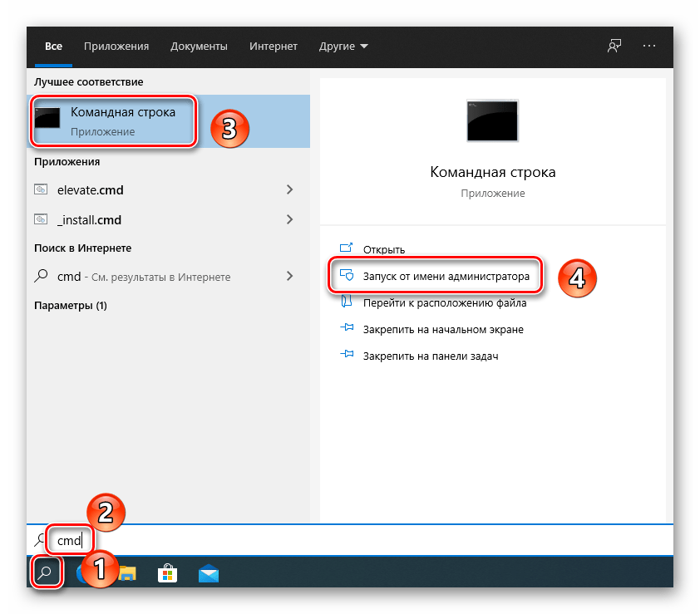This screenshot has height=614, width=700.
Task: Expand the Другие filter dropdown
Action: [343, 47]
